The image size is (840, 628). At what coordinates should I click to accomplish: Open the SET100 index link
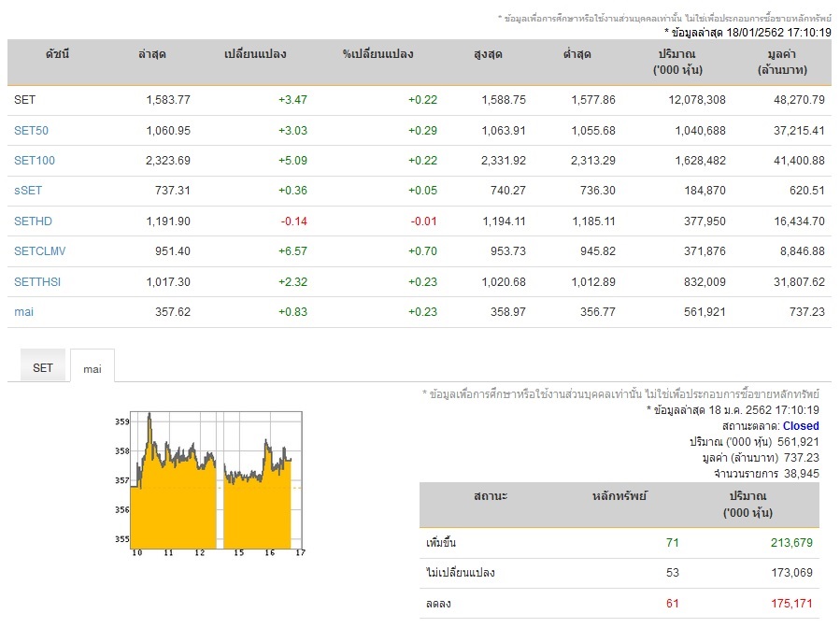(x=35, y=160)
